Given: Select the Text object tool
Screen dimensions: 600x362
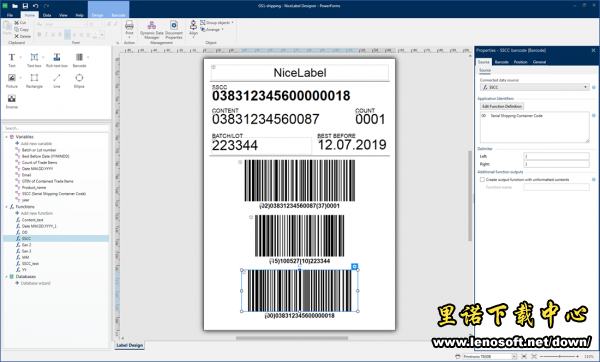Looking at the screenshot, I should (11, 60).
